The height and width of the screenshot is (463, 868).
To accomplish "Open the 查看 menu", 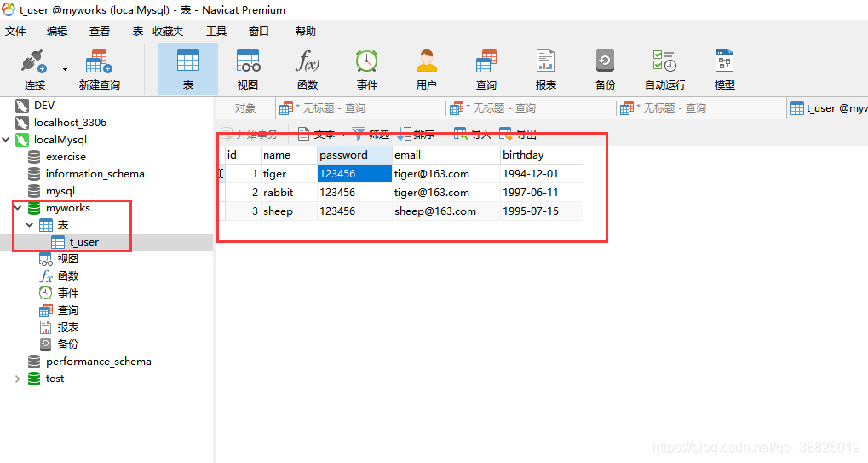I will (100, 32).
